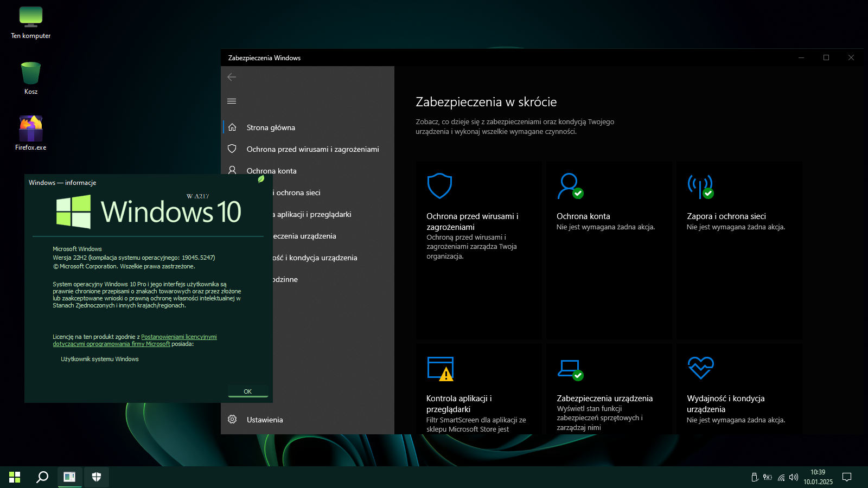Click the Zapora i ochrona sieci antenna icon
Viewport: 868px width, 488px height.
pos(700,186)
